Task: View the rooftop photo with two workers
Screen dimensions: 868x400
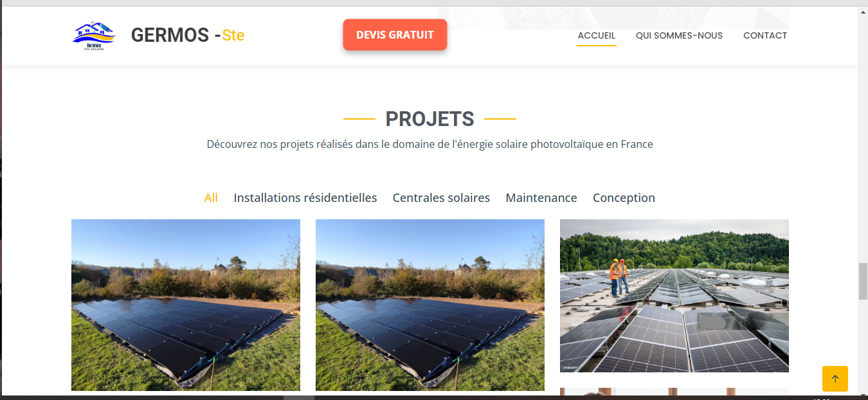Action: (674, 296)
